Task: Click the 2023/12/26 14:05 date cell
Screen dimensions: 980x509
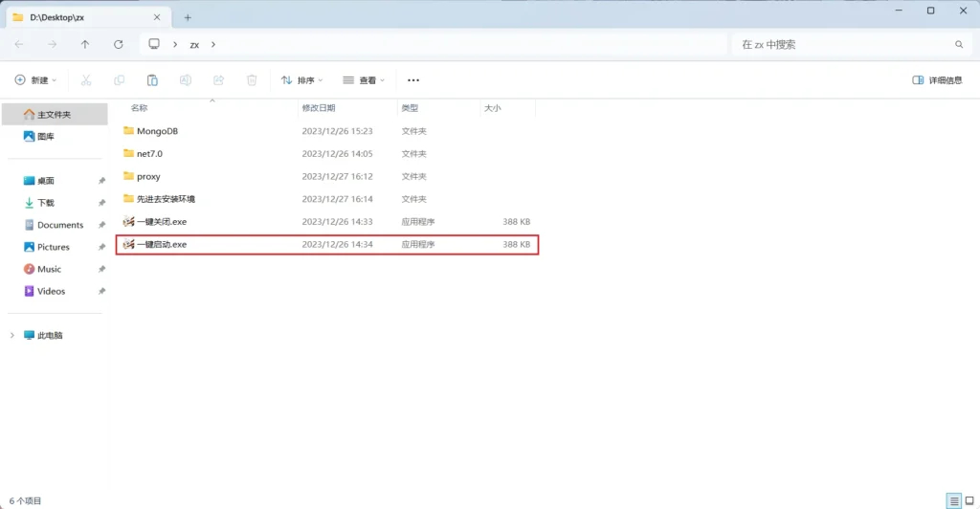Action: (x=337, y=154)
